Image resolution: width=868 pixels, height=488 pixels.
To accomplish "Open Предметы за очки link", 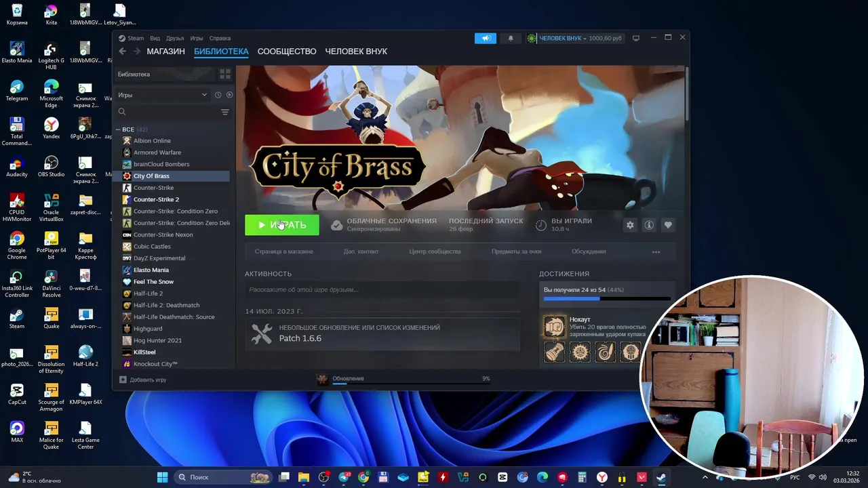I will [516, 251].
